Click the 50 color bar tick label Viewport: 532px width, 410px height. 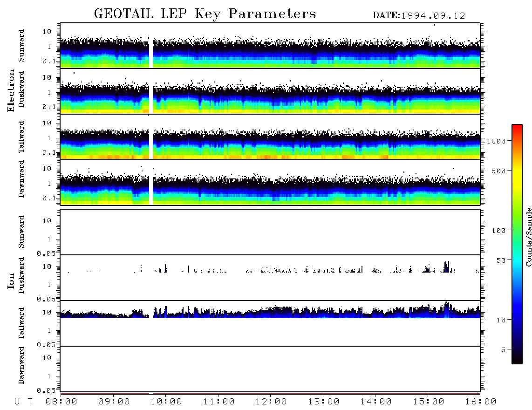coord(501,260)
